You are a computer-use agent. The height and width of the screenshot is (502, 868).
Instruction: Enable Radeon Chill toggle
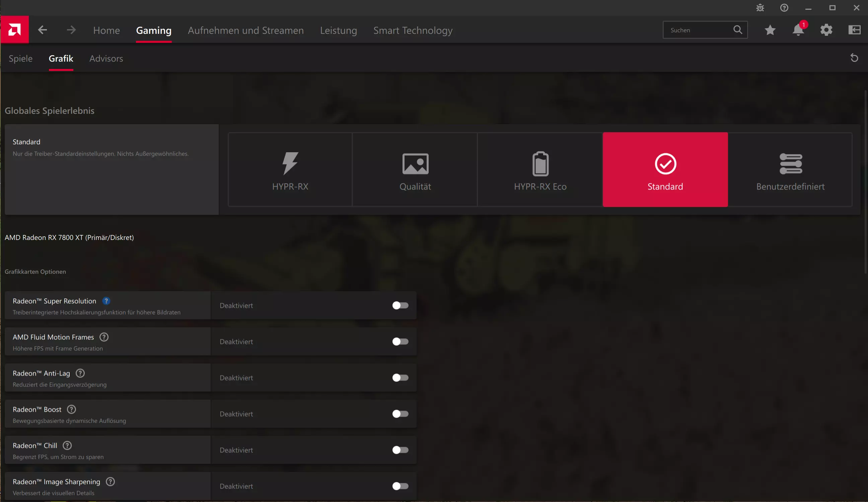(x=400, y=450)
